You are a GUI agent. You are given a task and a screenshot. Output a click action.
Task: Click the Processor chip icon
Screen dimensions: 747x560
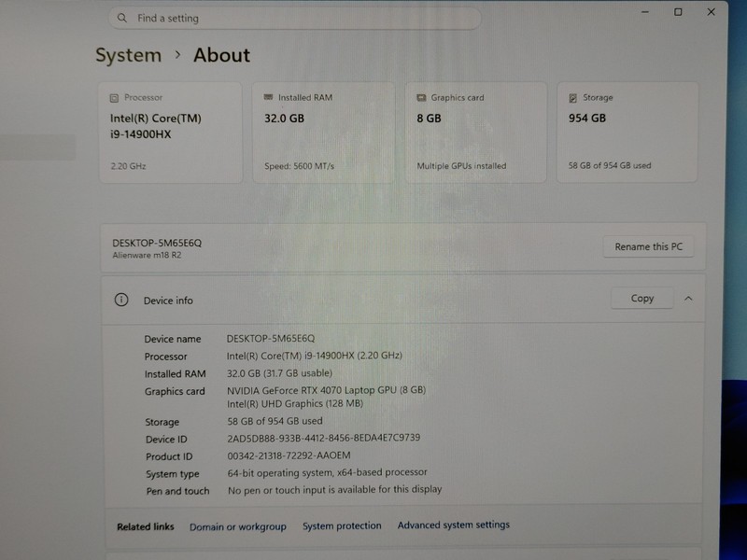coord(114,98)
